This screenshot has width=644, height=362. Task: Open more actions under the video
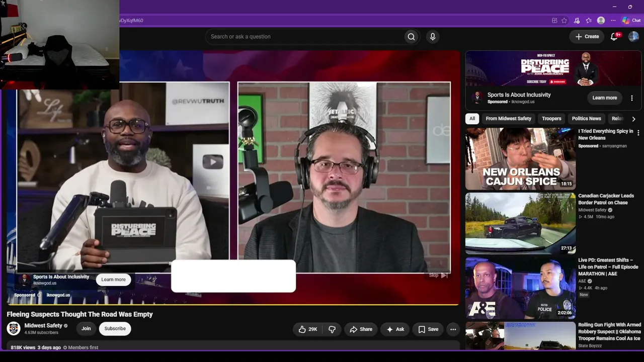(453, 329)
